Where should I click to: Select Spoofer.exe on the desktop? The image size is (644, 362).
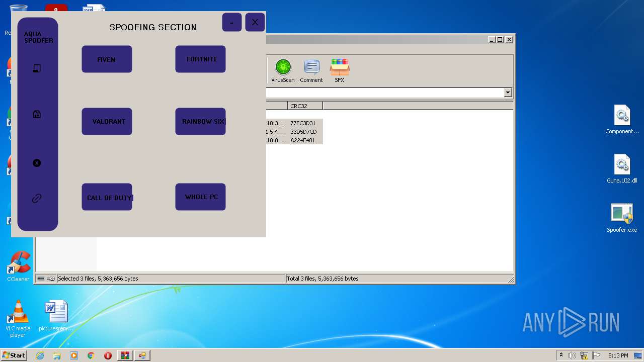(622, 218)
